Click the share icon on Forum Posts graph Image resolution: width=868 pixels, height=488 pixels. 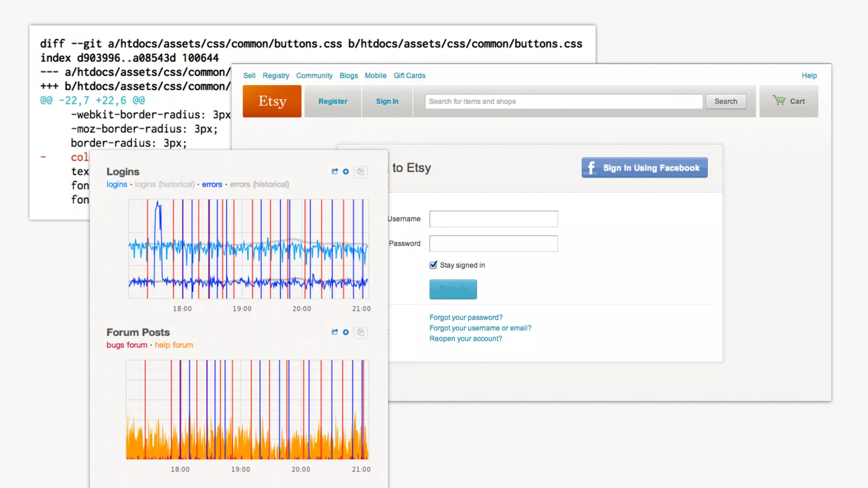coord(334,332)
